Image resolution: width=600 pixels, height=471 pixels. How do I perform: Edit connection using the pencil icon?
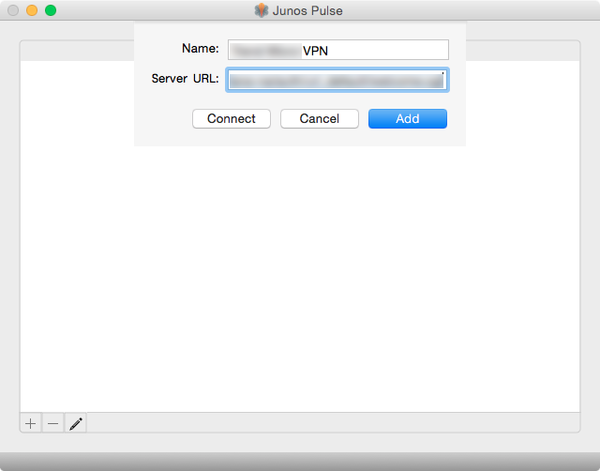[75, 423]
